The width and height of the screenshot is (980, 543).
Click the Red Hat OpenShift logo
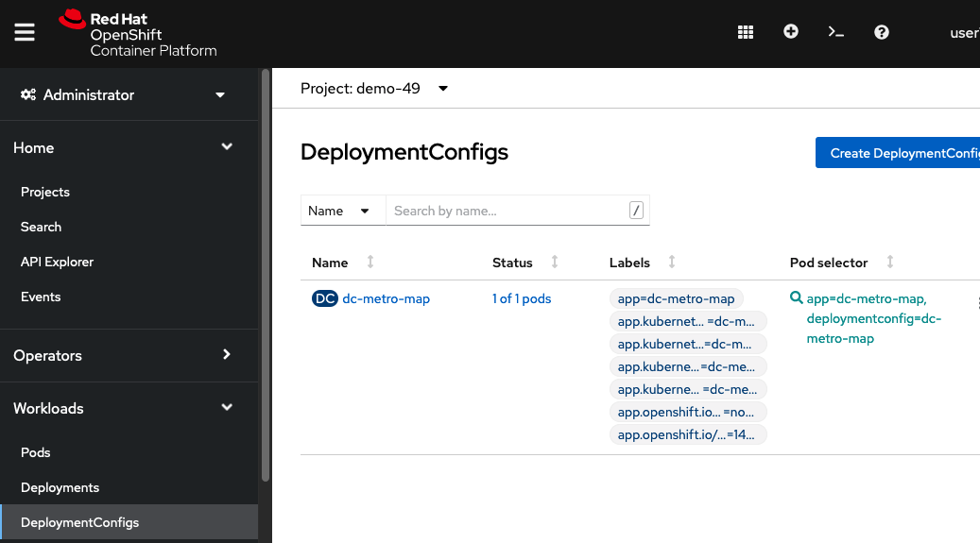coord(137,34)
